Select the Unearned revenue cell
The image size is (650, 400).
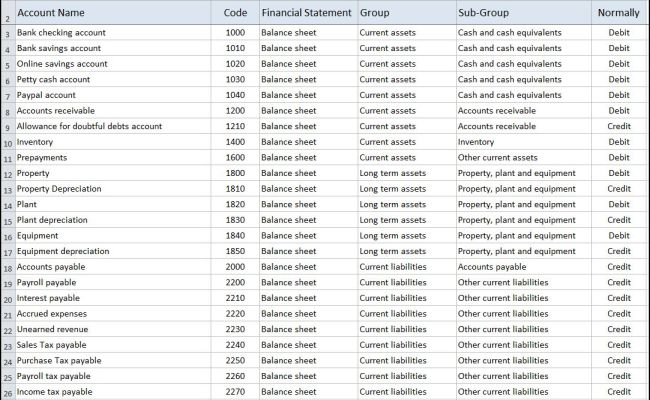113,330
